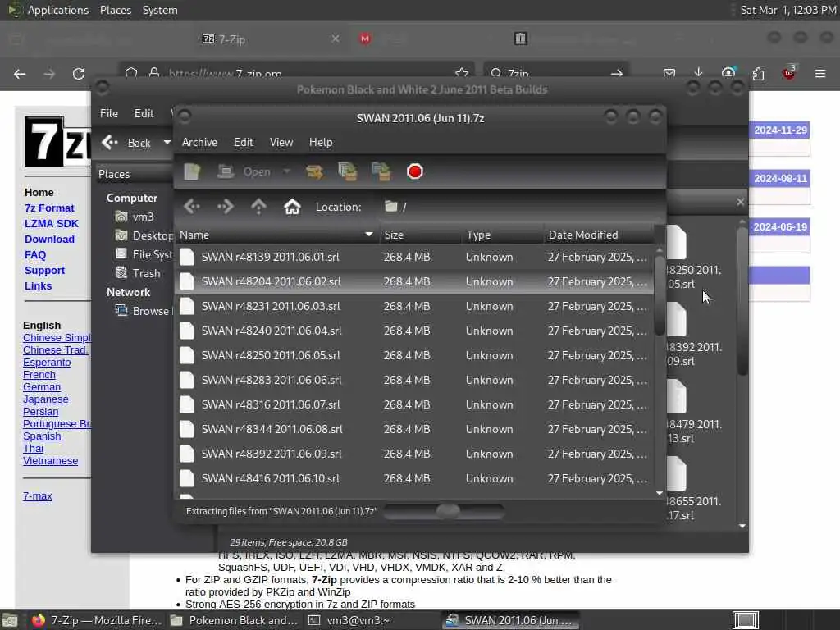This screenshot has width=840, height=630.
Task: Select SWAN r48392 2011.06.09.srl in archive list
Action: [x=414, y=454]
